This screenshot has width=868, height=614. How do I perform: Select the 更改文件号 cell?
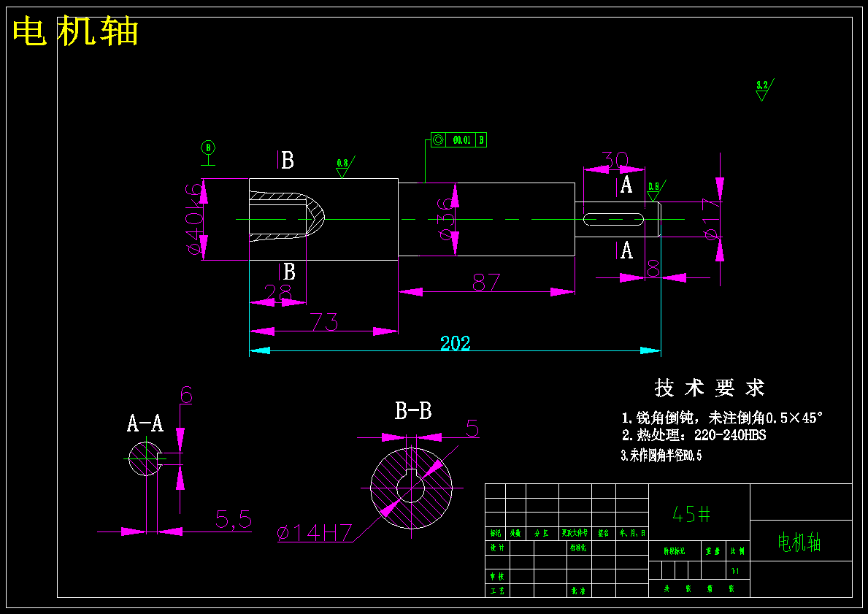[x=575, y=534]
